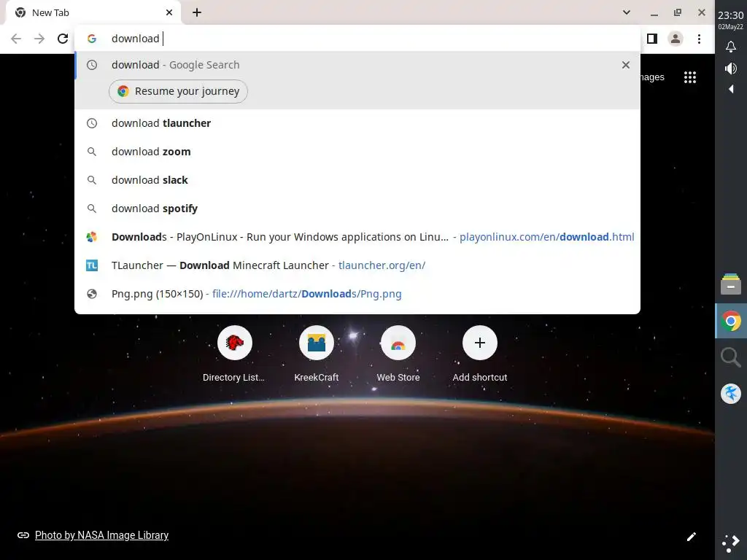Viewport: 747px width, 560px height.
Task: Click the globe icon beside Png.png
Action: (x=92, y=294)
